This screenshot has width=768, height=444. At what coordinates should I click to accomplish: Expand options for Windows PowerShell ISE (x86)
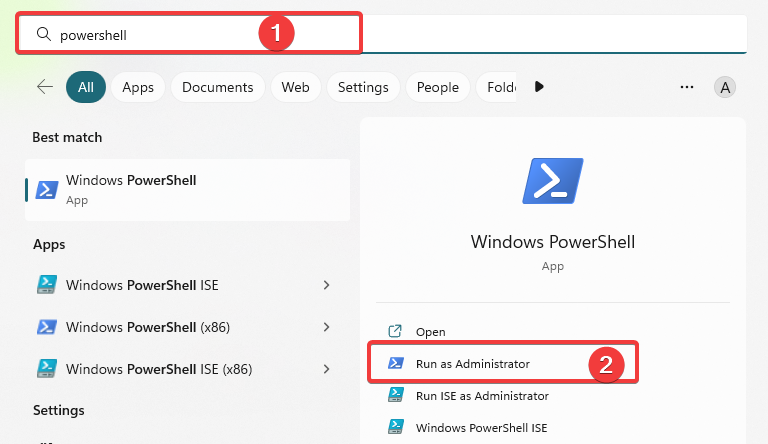click(327, 369)
